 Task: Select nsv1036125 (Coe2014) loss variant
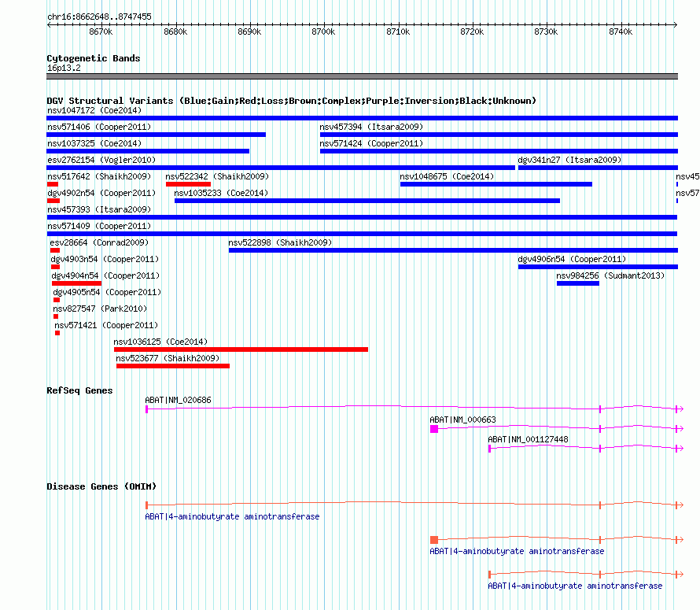coord(241,349)
